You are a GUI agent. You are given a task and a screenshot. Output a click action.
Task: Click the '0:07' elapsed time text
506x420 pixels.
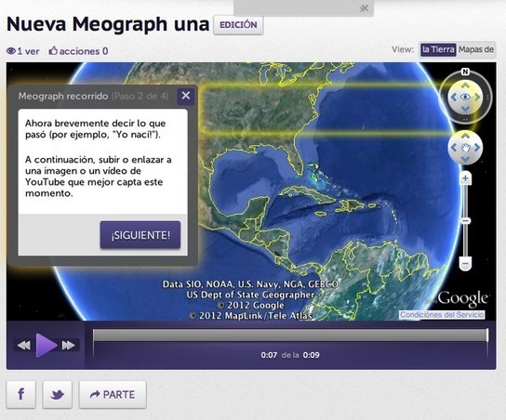click(269, 355)
